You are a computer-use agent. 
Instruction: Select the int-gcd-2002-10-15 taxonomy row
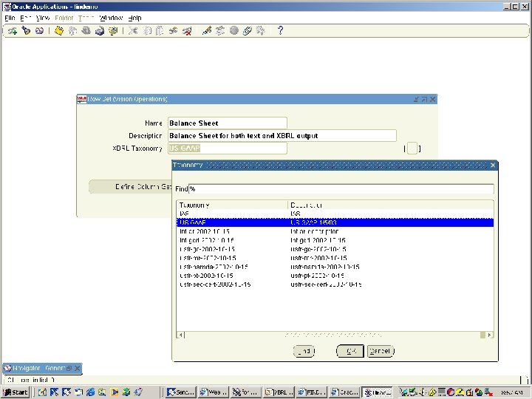[x=335, y=240]
